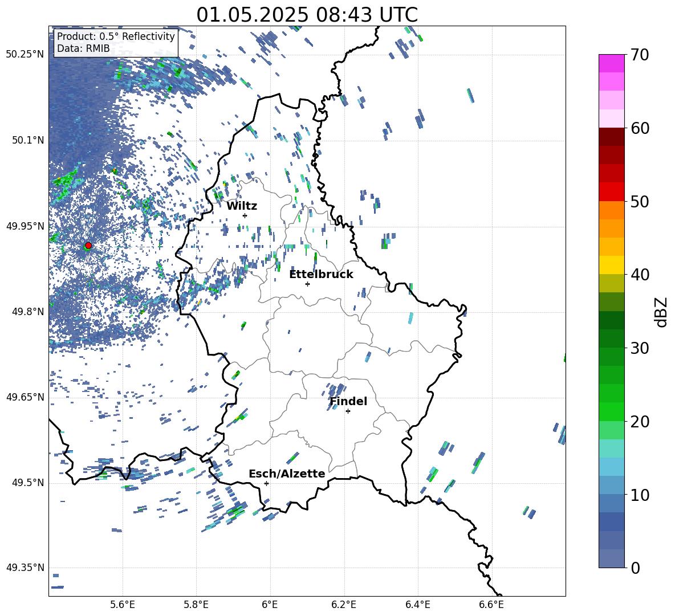Screen dimensions: 675x616
Task: Click the Data: RMIB text
Action: [x=83, y=48]
